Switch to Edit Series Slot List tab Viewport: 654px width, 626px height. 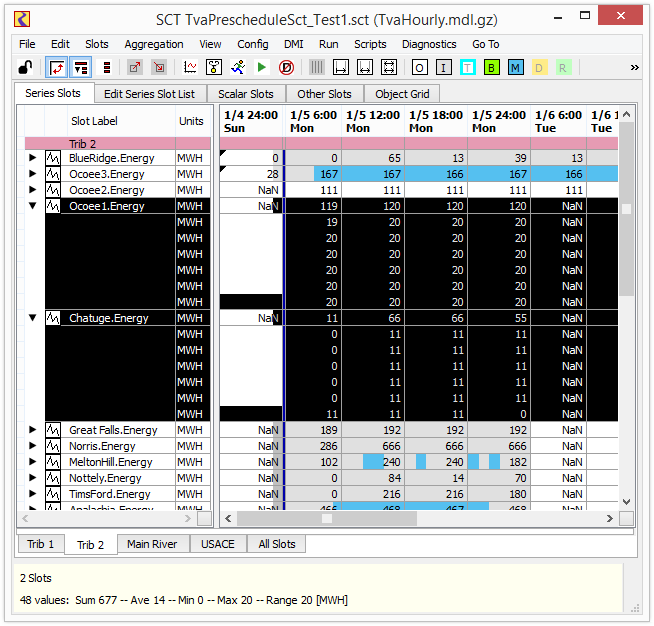click(149, 94)
